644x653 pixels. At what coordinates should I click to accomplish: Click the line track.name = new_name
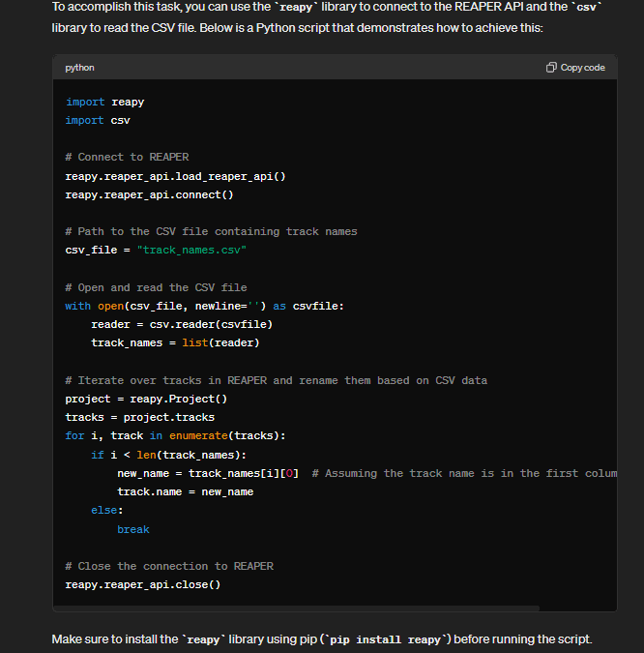tap(186, 491)
